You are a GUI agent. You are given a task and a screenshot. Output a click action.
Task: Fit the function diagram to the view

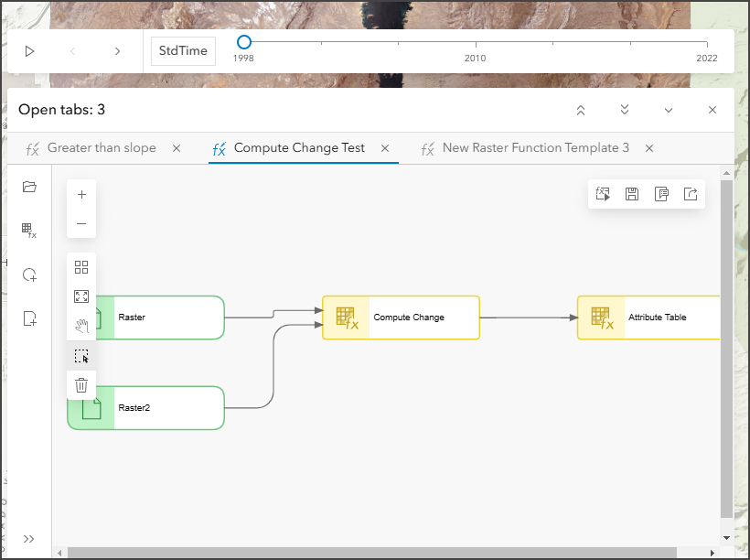[81, 296]
